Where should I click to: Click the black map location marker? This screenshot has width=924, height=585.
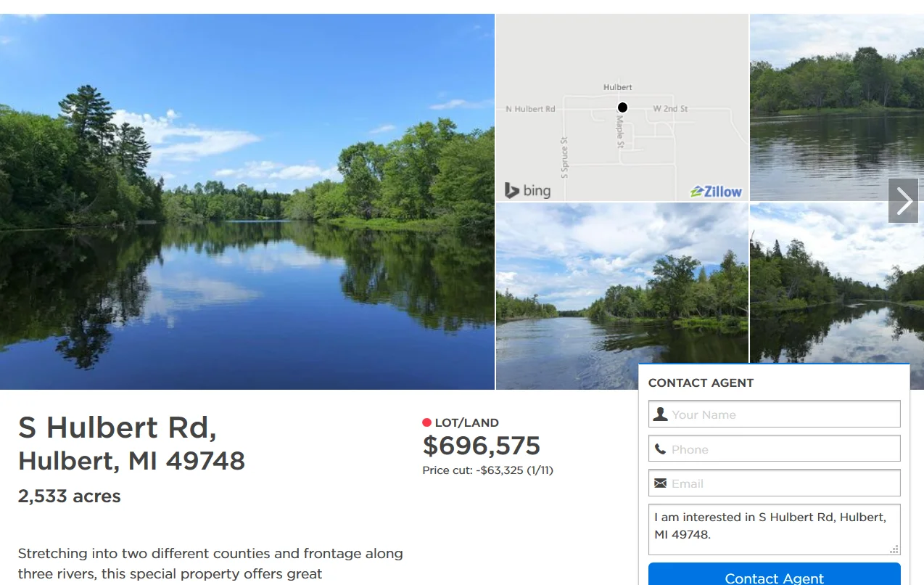click(622, 107)
